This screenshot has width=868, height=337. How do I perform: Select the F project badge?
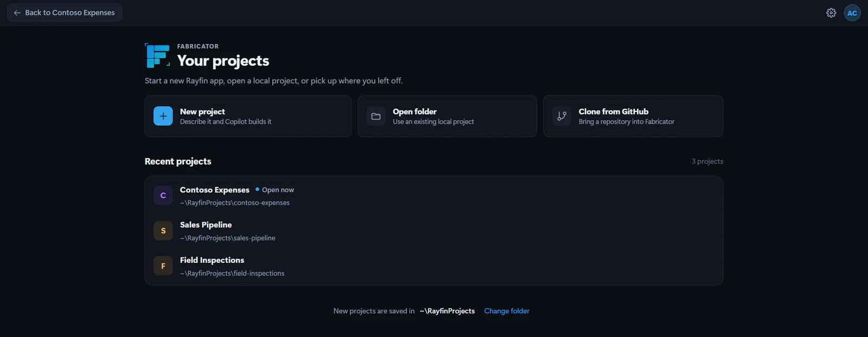click(163, 266)
